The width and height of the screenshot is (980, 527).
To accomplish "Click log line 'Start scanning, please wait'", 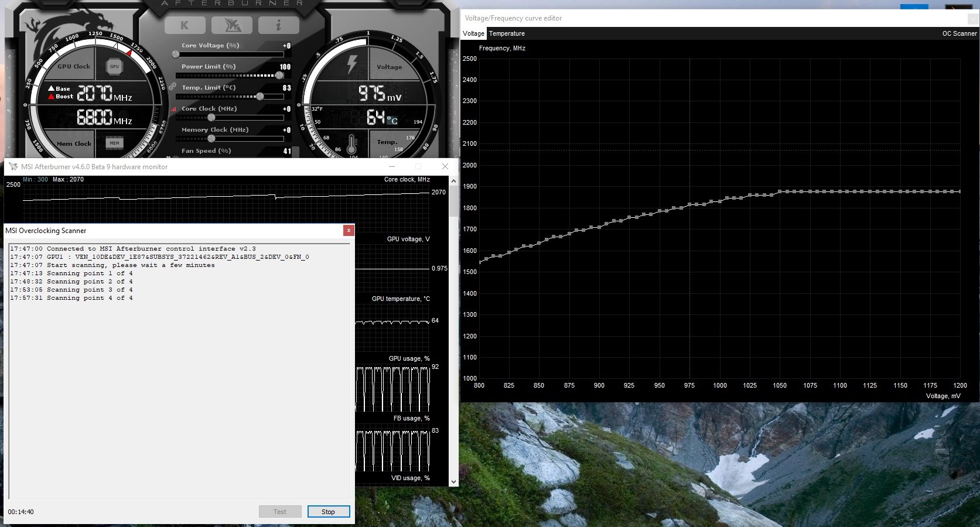I will pos(112,265).
